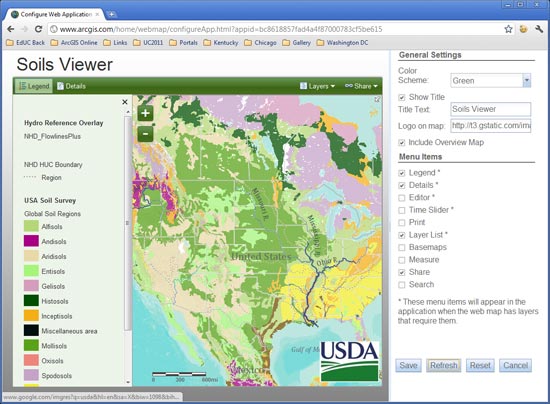Screen dimensions: 550x404
Task: Click the Oxisols salmon swatch
Action: [x=31, y=360]
